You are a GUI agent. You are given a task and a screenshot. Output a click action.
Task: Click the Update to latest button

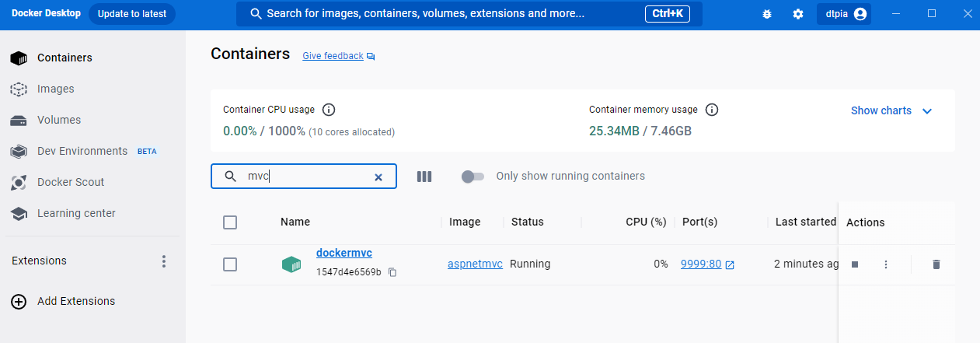tap(132, 14)
